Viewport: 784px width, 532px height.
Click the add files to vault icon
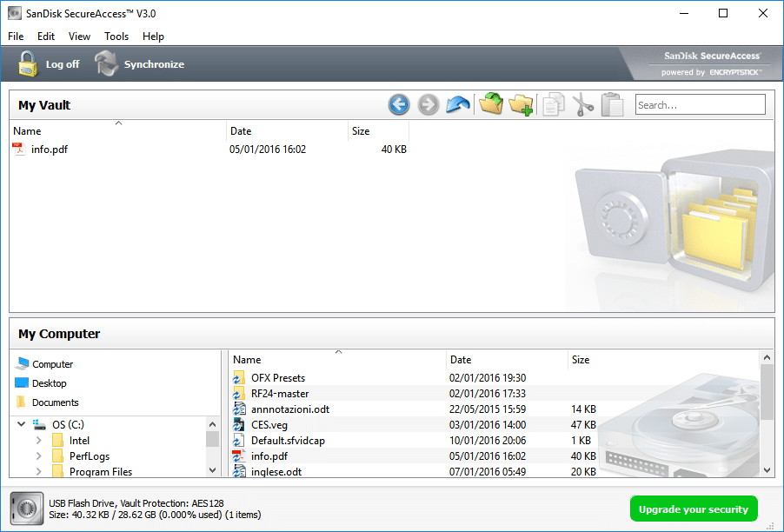(491, 103)
